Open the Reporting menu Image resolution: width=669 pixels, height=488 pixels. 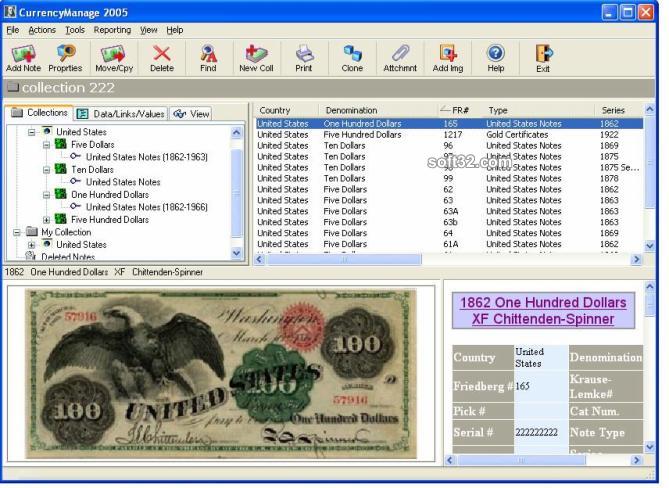112,30
